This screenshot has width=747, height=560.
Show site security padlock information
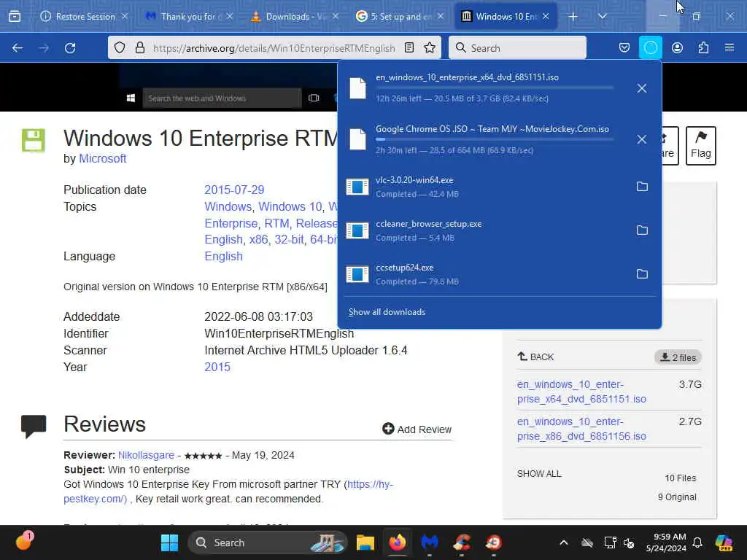139,48
